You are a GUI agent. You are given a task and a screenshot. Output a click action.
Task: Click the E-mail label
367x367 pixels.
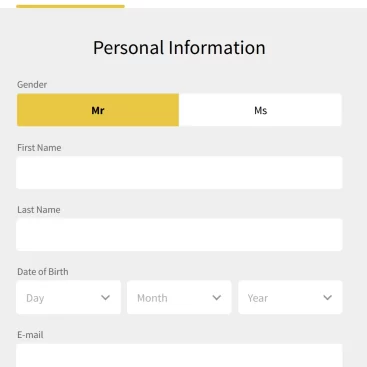coord(30,335)
